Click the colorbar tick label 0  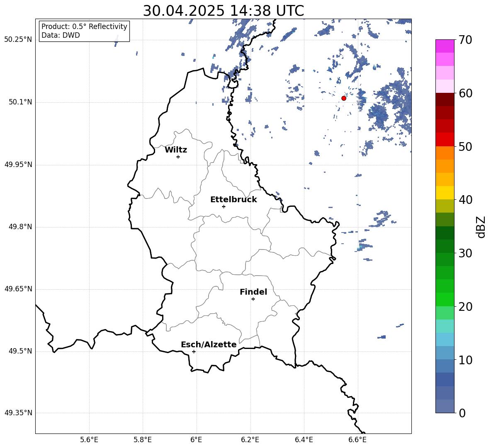[x=462, y=413]
